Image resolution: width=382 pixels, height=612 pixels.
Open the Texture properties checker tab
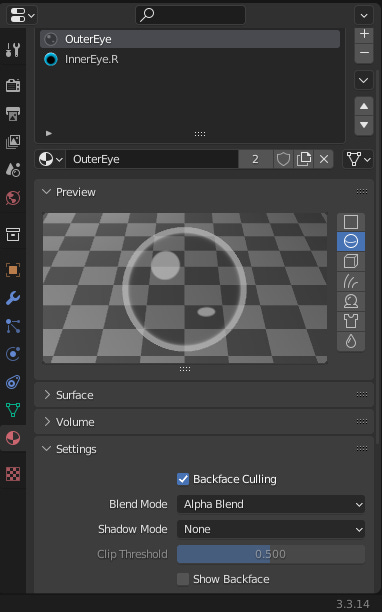pos(13,474)
